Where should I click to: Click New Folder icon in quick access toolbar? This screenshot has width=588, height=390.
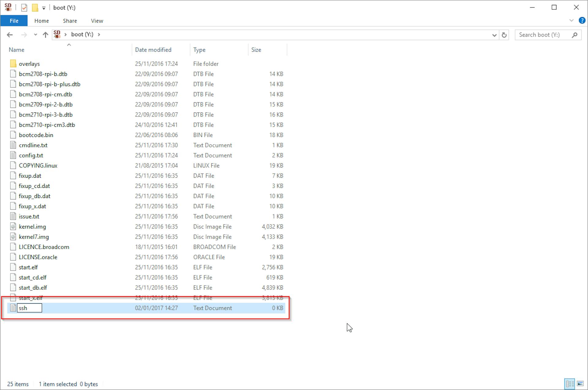[35, 8]
